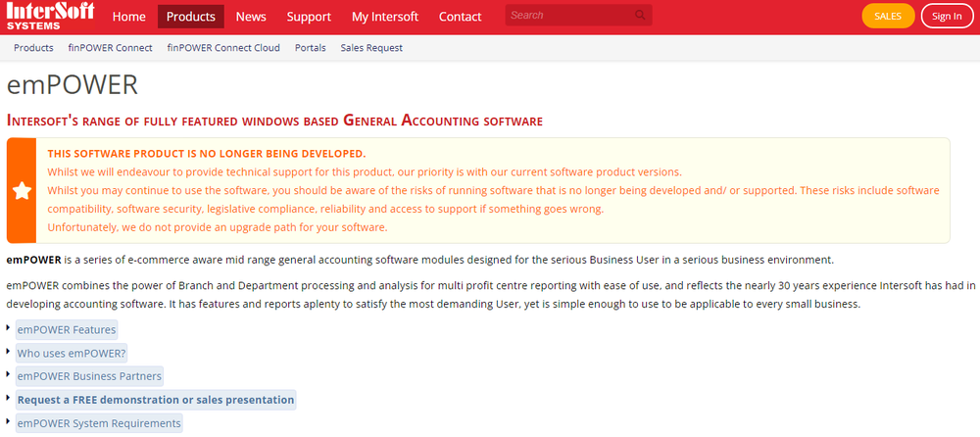Click the red General Accounting software subtitle
Viewport: 980px width, 437px height.
[x=274, y=121]
